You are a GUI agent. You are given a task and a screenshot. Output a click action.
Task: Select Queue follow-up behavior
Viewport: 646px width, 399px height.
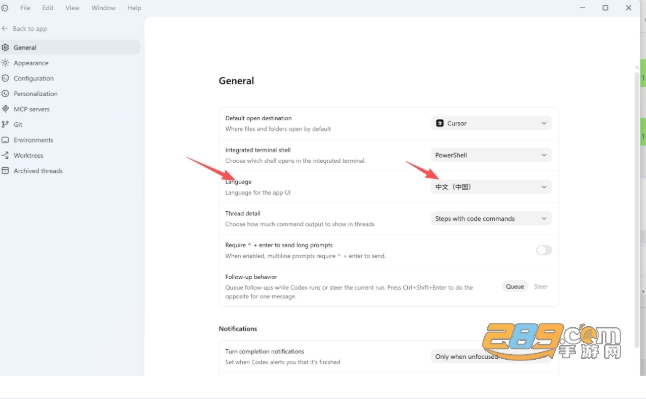pos(515,286)
